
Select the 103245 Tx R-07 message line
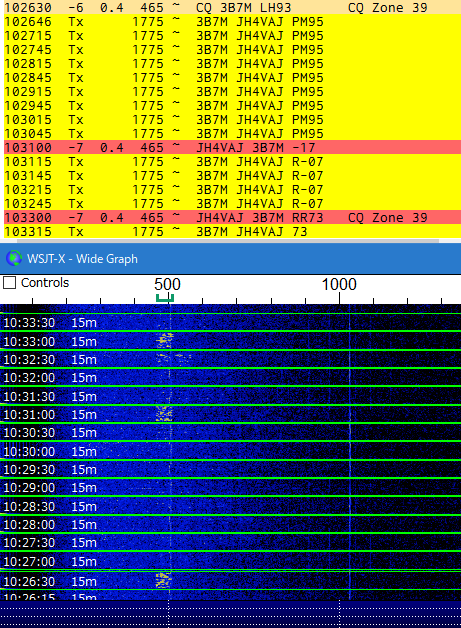[232, 203]
